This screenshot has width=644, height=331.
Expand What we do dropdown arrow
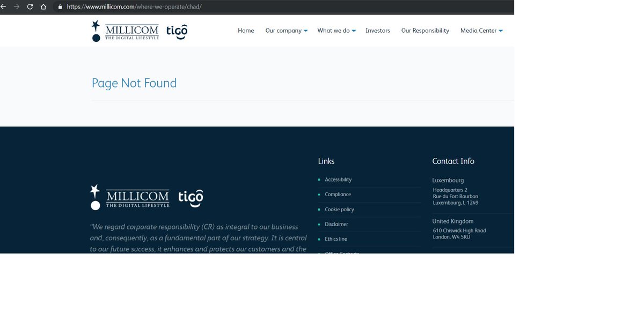(354, 31)
